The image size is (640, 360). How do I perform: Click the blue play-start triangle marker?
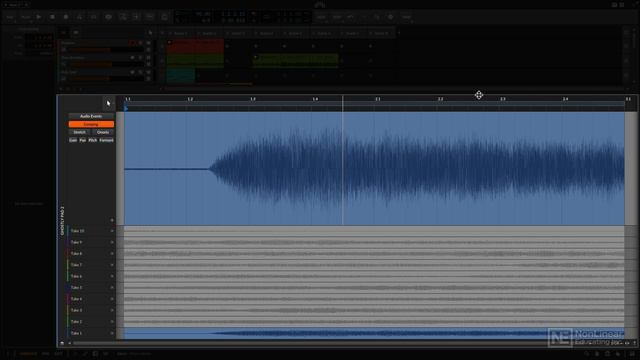(126, 109)
